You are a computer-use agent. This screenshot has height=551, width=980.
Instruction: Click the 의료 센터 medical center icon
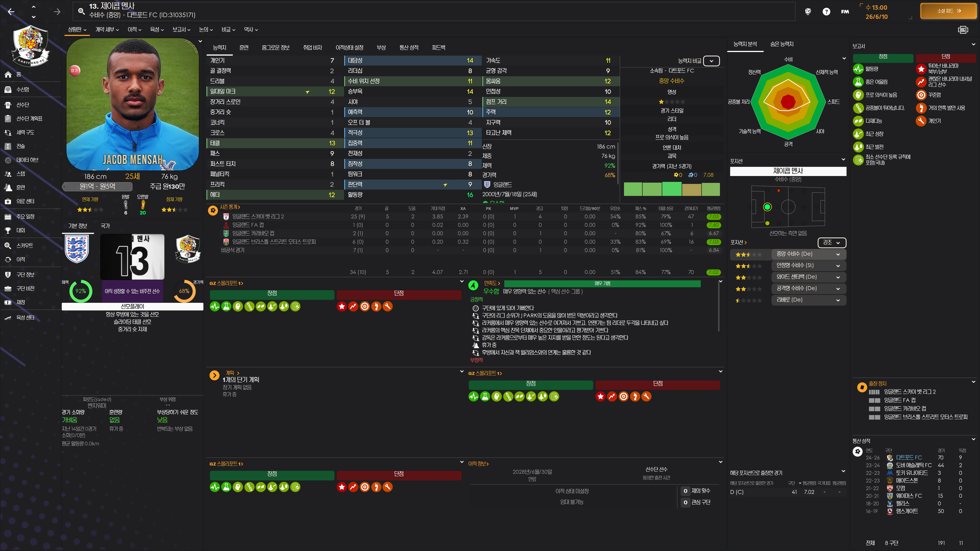tap(8, 201)
